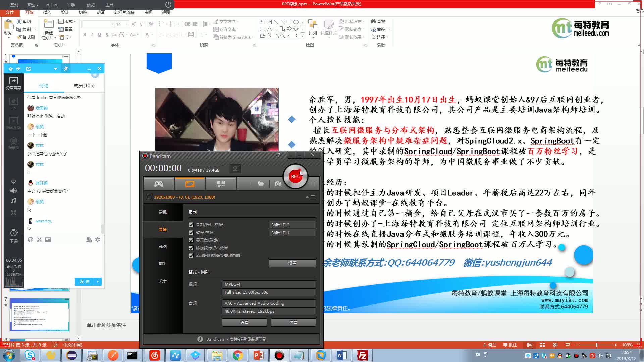Click 格式刷 format painter
Screen dimensions: 644x362
click(26, 37)
